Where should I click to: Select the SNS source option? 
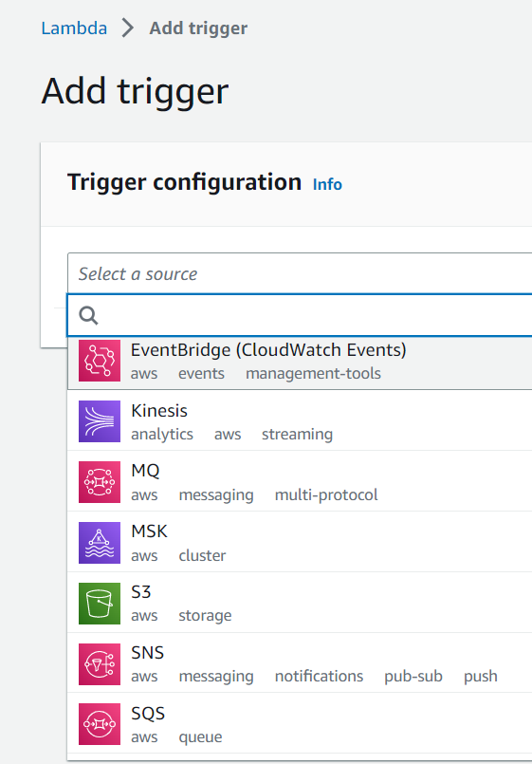point(300,663)
